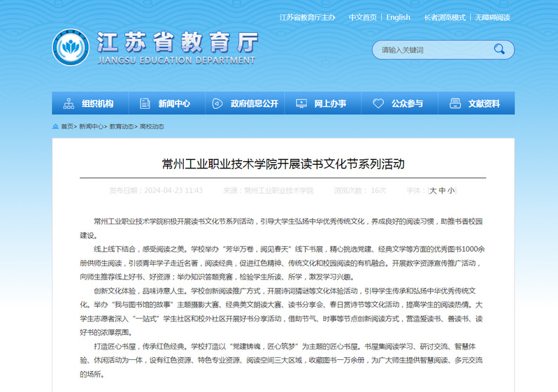Set font size to 大 (large)
The width and height of the screenshot is (558, 392).
[433, 190]
